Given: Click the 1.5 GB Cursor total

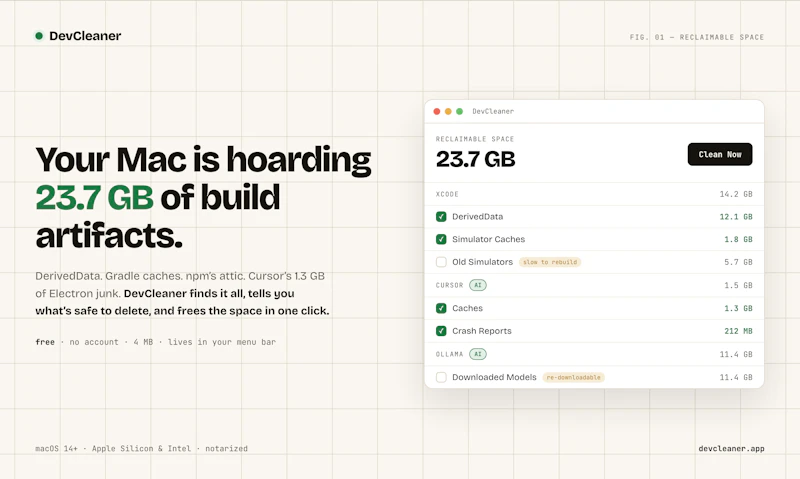Looking at the screenshot, I should coord(738,285).
